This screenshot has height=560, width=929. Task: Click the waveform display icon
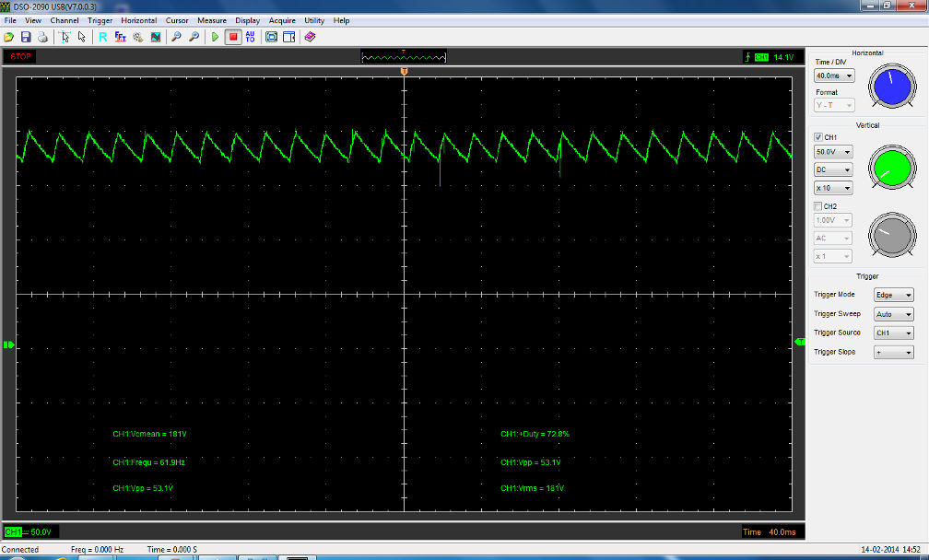pyautogui.click(x=155, y=37)
